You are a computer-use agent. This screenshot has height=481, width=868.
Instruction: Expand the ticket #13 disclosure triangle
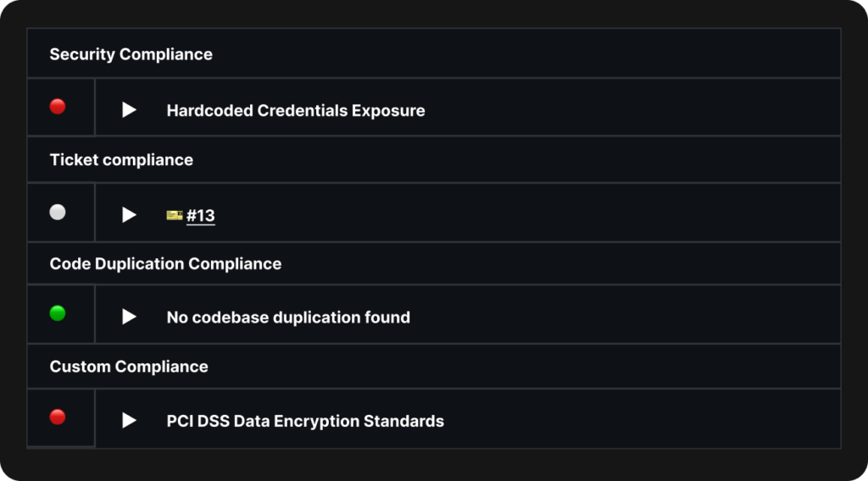[129, 215]
